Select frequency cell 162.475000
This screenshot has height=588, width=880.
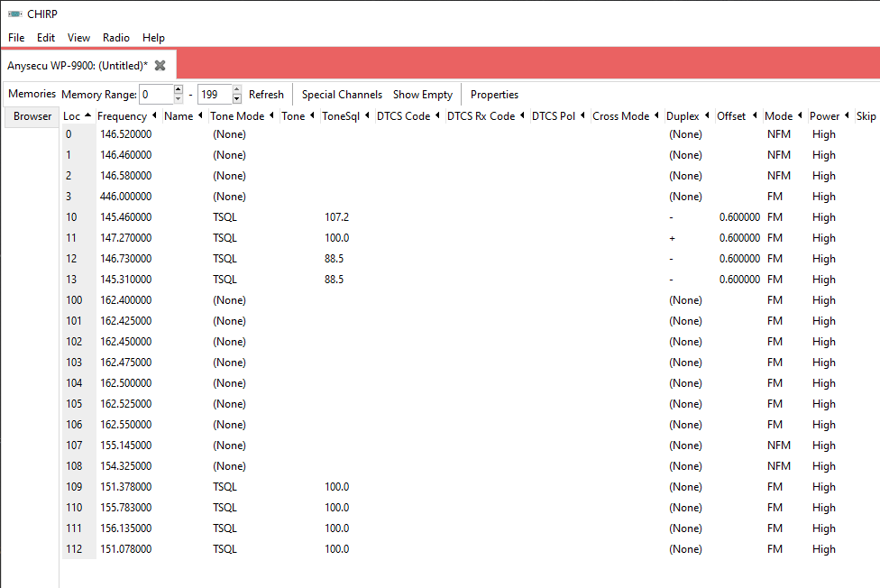click(x=125, y=363)
